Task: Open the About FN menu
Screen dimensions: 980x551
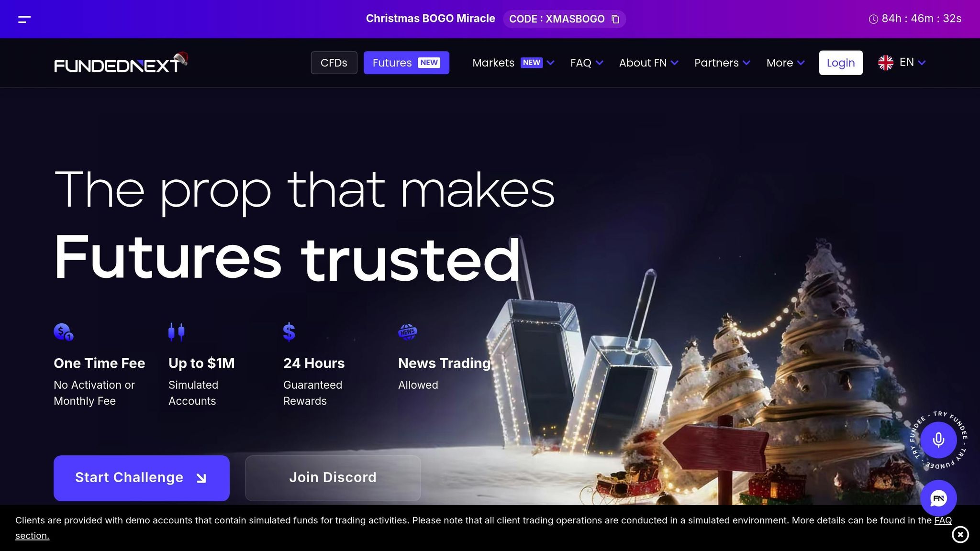Action: [648, 63]
